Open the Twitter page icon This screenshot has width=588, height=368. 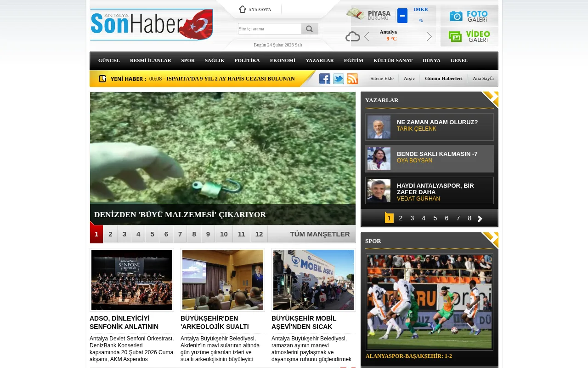coord(339,79)
